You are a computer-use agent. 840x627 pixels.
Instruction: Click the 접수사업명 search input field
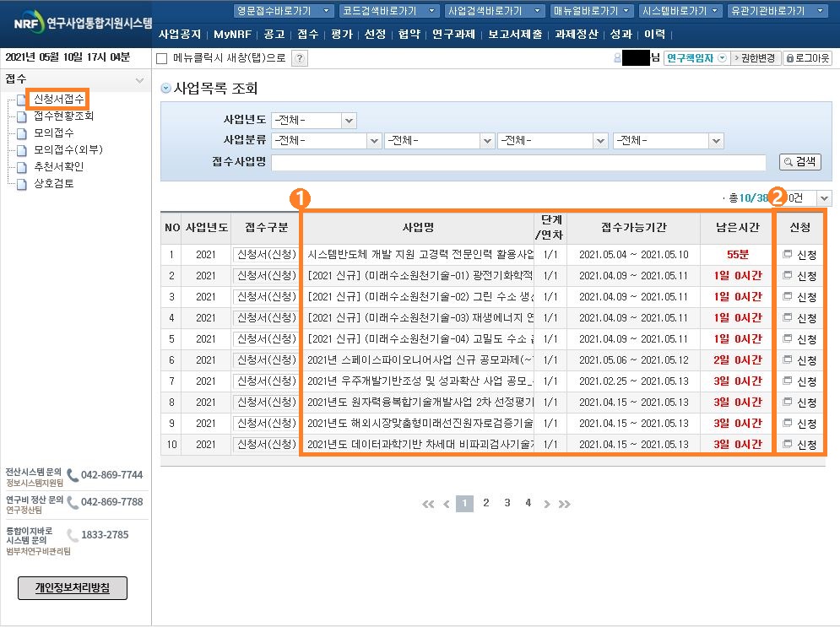(x=518, y=162)
